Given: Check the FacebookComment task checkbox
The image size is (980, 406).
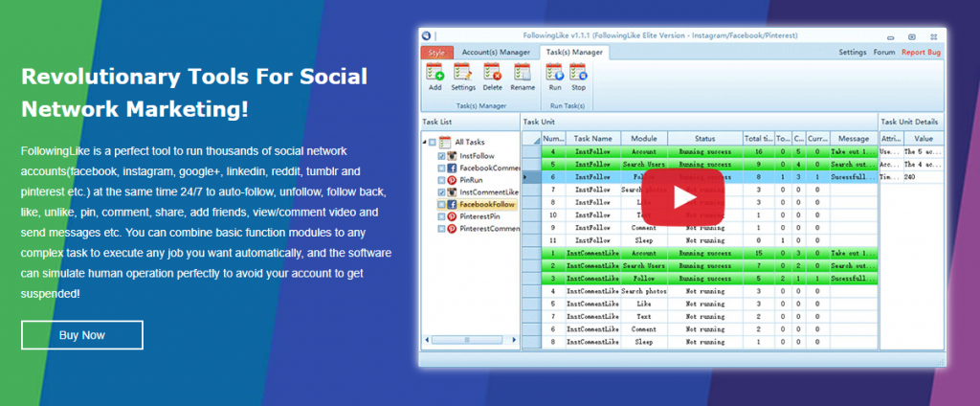Looking at the screenshot, I should tap(442, 168).
